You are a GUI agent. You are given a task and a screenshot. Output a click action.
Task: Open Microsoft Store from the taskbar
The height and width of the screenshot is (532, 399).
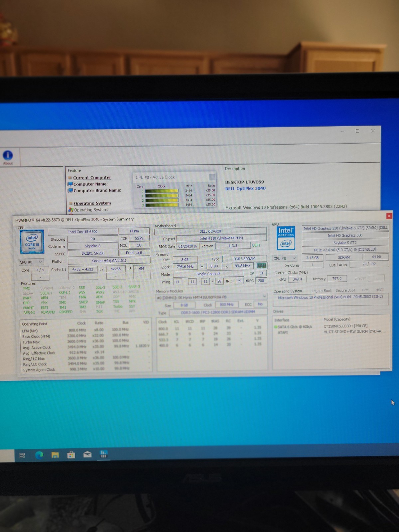pyautogui.click(x=71, y=455)
